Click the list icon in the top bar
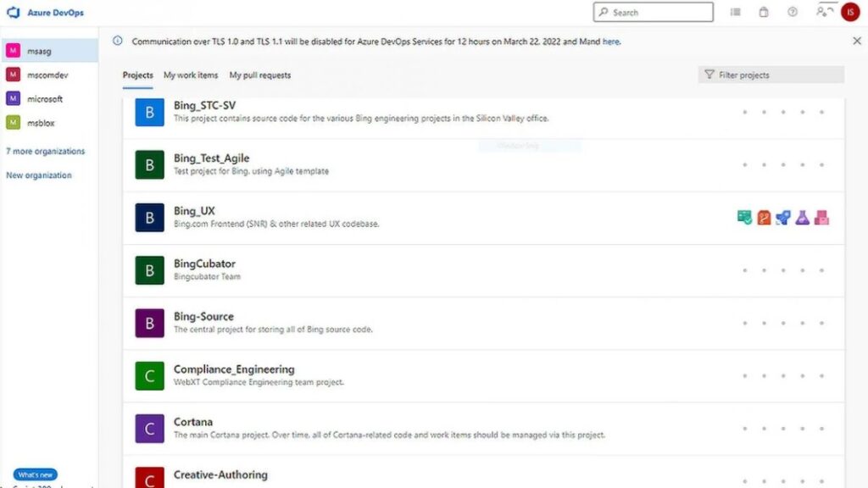Viewport: 868px width, 488px height. [x=735, y=11]
